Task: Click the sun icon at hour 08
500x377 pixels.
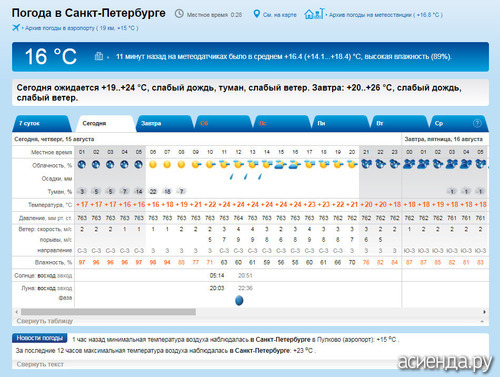Action: (181, 164)
